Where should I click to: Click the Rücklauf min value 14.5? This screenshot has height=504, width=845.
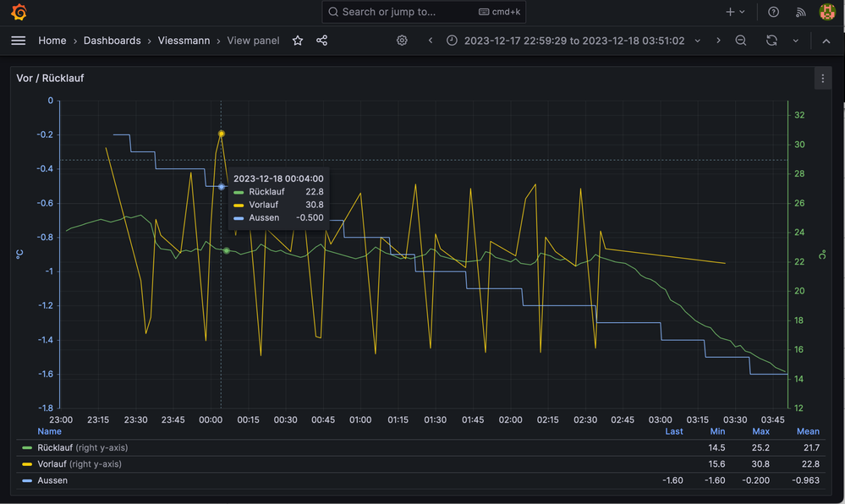tap(716, 447)
